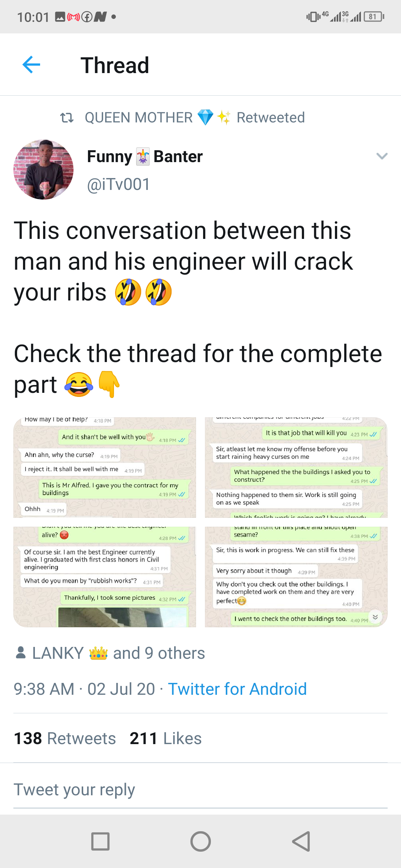View the bottom-left chat screenshot
The height and width of the screenshot is (868, 401).
(105, 577)
